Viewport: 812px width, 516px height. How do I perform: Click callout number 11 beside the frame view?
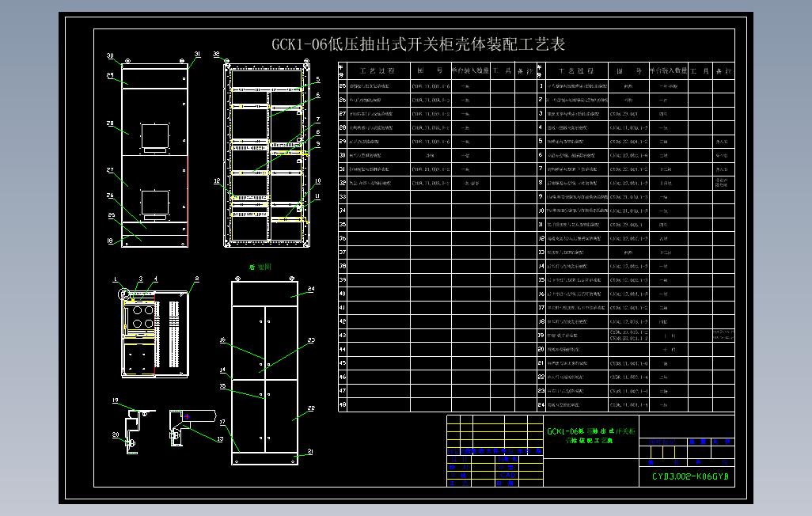tap(317, 196)
